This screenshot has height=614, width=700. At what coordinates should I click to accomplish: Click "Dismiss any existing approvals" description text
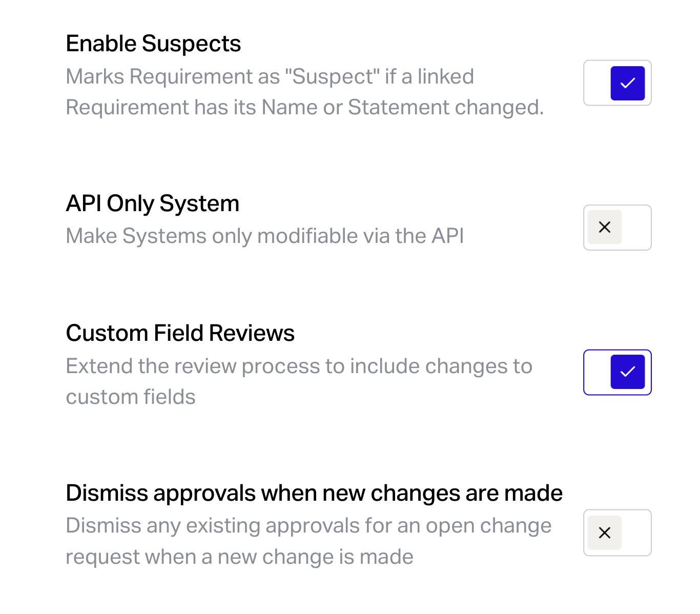(x=308, y=541)
